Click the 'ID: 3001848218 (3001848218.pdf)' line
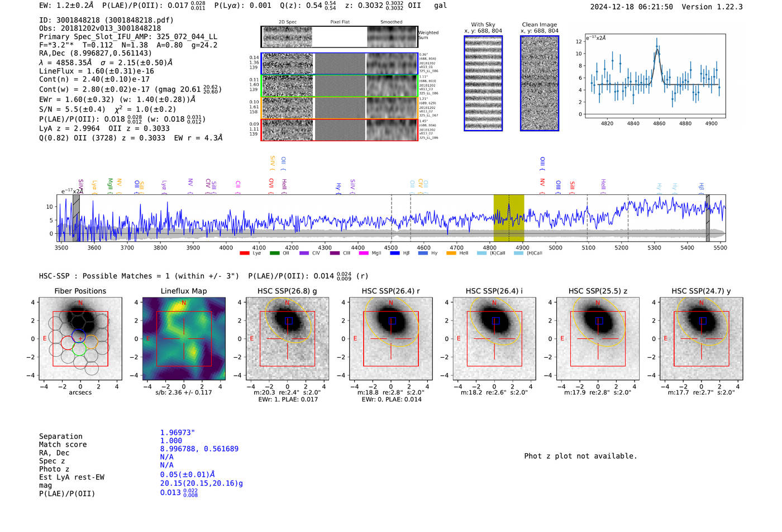 106,20
